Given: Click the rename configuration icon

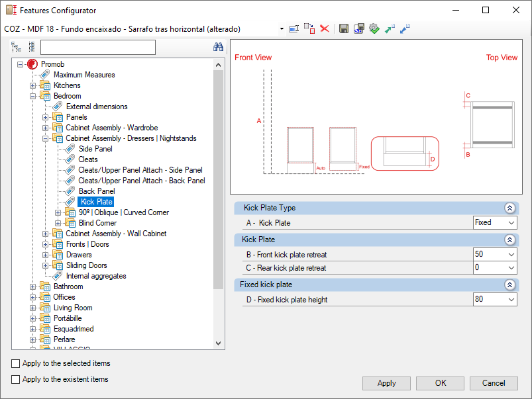Looking at the screenshot, I should [x=293, y=29].
